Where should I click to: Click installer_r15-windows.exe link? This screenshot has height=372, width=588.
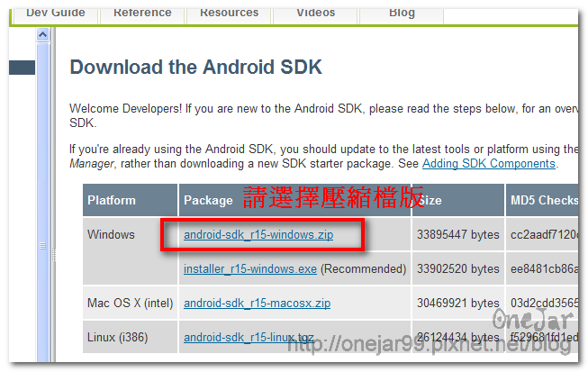click(250, 269)
